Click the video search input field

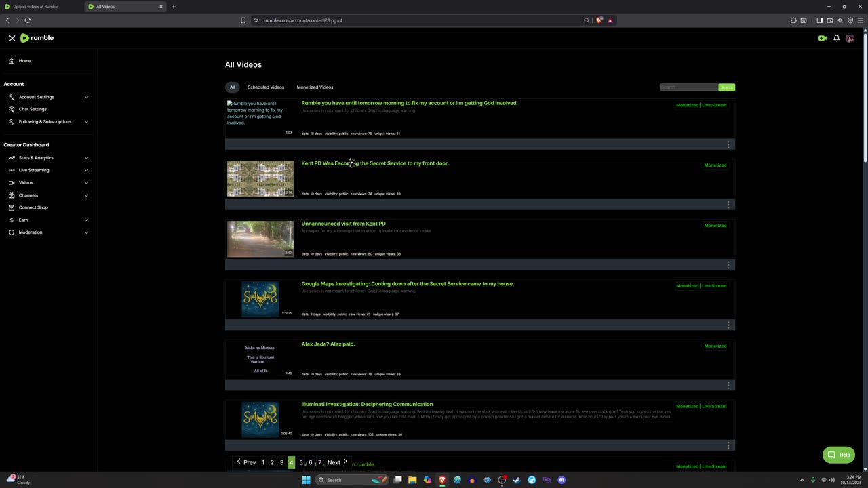[689, 87]
